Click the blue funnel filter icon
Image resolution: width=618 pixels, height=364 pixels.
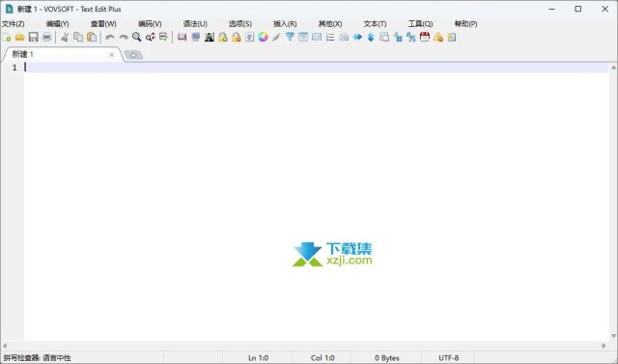click(290, 38)
